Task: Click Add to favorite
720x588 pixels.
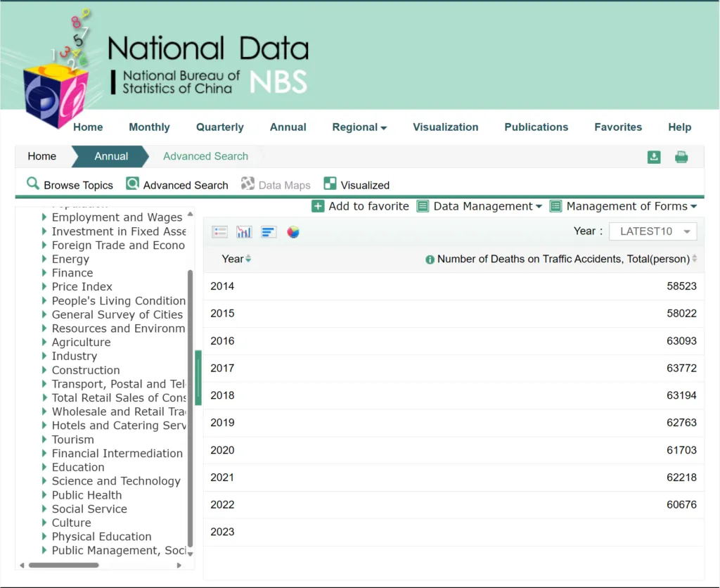Action: point(360,206)
